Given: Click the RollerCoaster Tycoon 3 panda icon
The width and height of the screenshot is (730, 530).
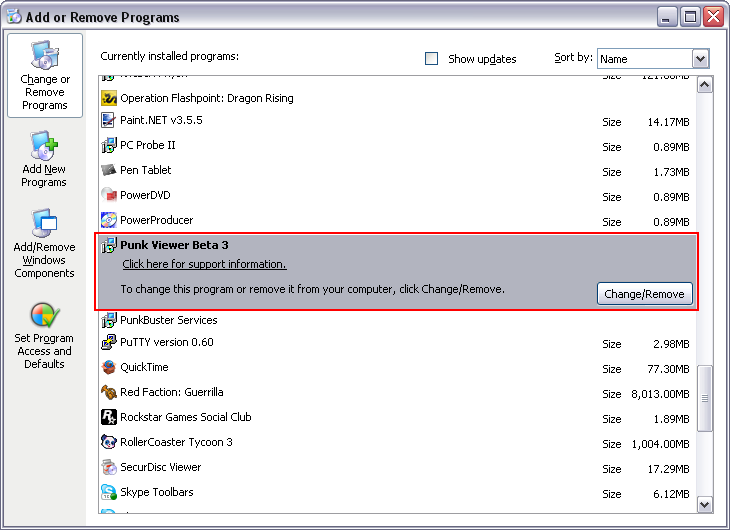Looking at the screenshot, I should click(109, 442).
